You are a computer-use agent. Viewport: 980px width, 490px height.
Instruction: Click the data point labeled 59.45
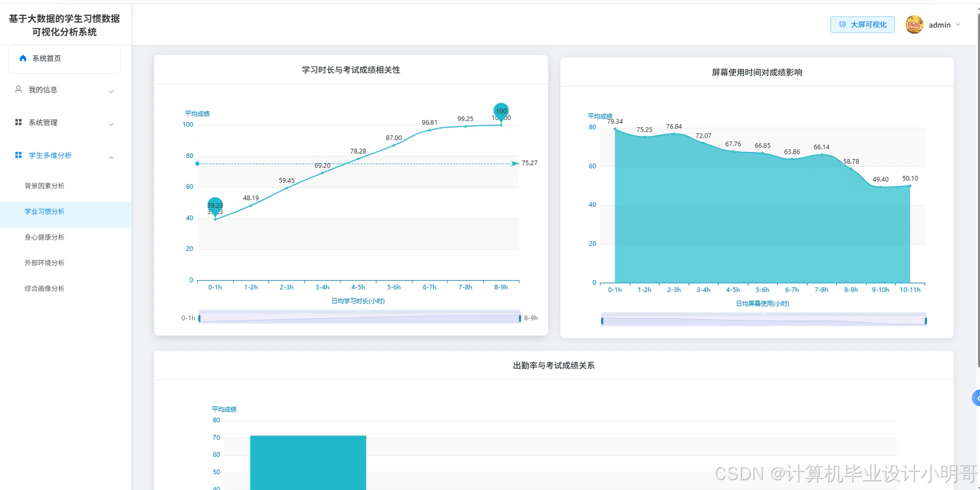point(286,188)
